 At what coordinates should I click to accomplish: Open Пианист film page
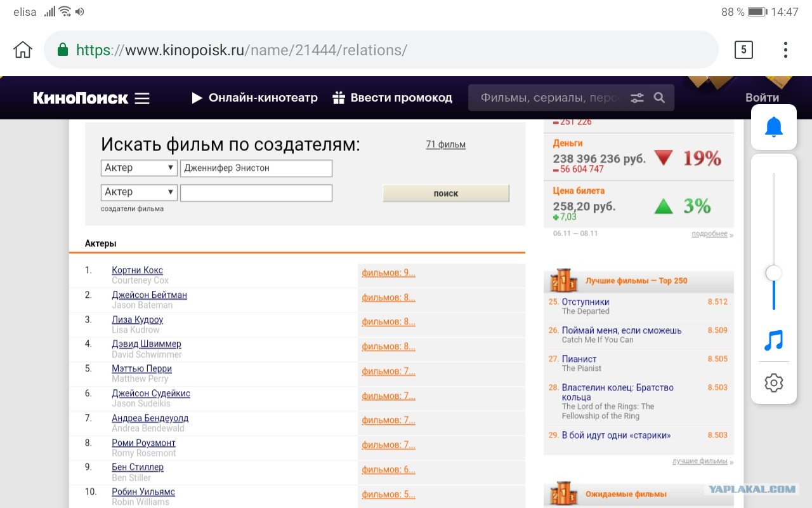(579, 359)
